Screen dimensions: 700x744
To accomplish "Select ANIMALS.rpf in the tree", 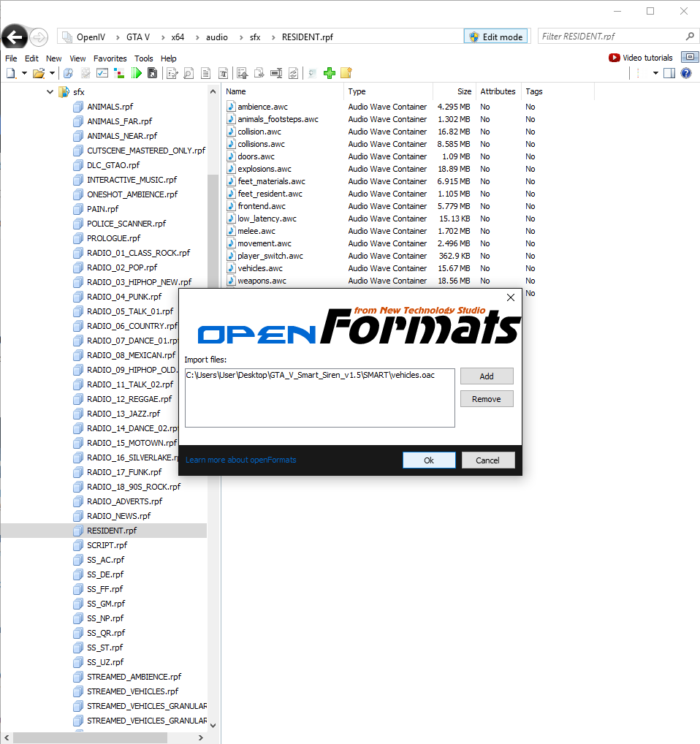I will tap(110, 107).
